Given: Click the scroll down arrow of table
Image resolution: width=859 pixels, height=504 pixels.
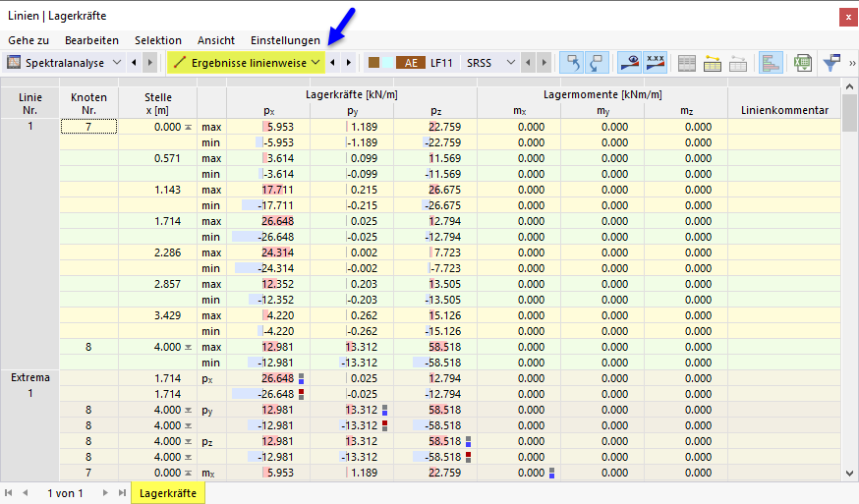Looking at the screenshot, I should [849, 474].
